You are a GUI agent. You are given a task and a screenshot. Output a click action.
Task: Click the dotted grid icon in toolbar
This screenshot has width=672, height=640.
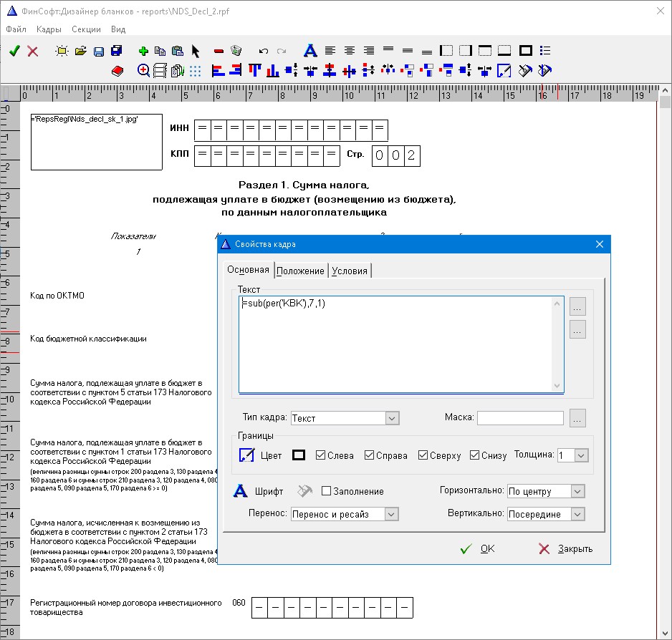coord(195,70)
